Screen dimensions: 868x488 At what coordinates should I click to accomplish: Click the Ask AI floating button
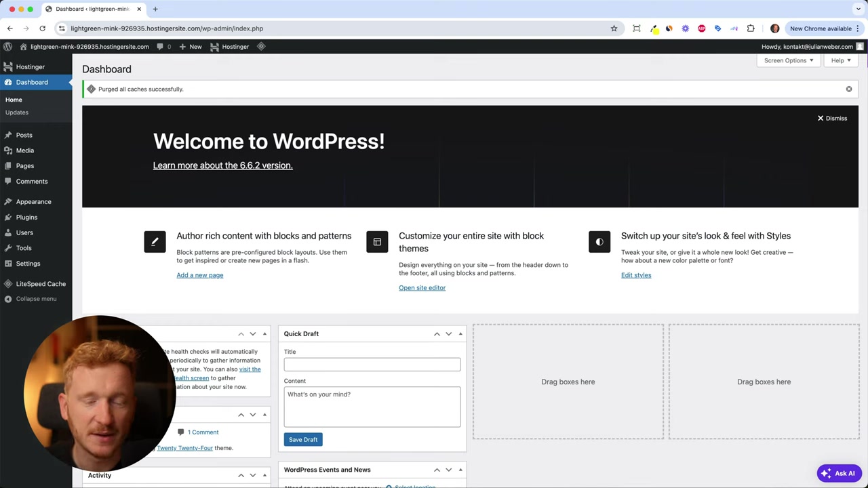click(x=838, y=473)
